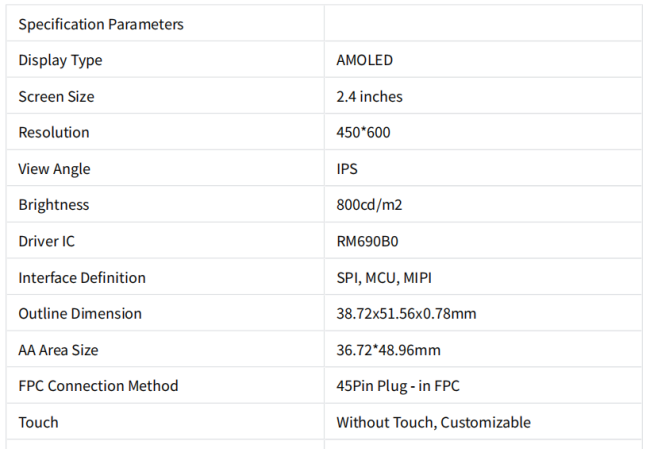Click the 36.72*48.96mm value cell
Screen dimensions: 650x449
[388, 350]
